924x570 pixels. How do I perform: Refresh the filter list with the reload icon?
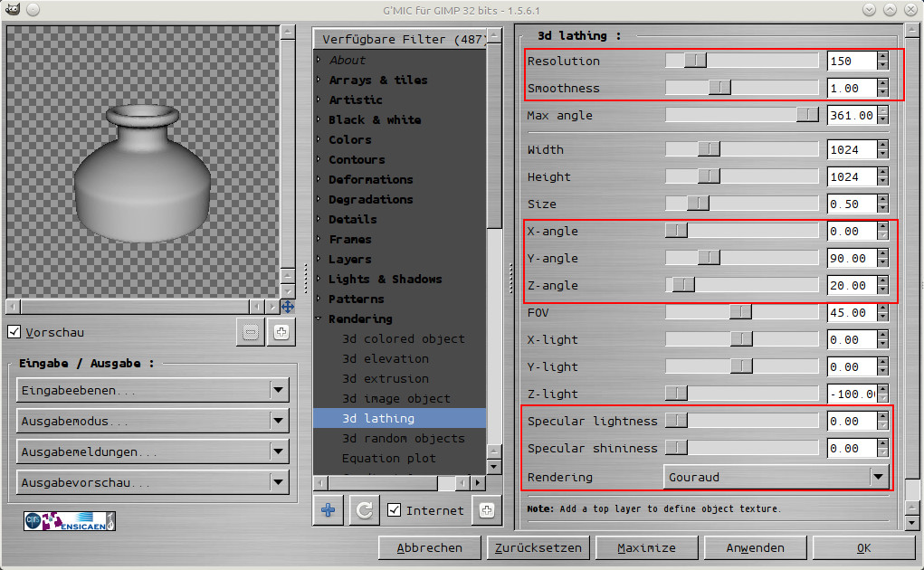pyautogui.click(x=364, y=510)
